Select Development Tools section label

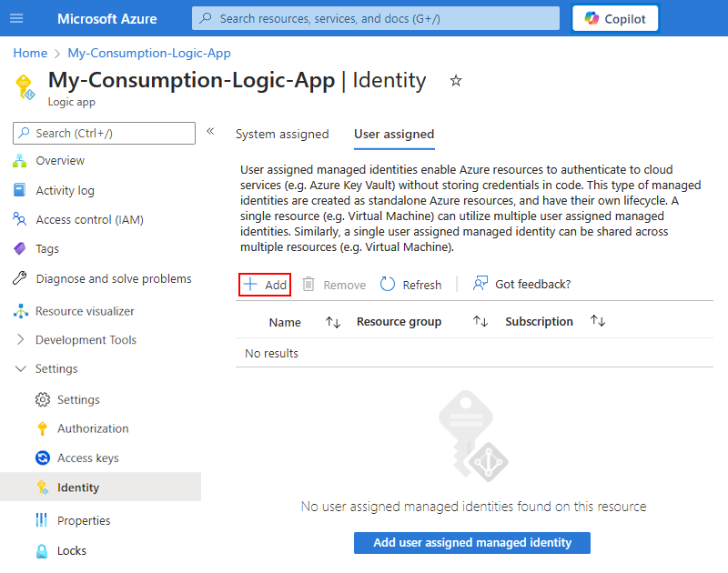[x=86, y=339]
